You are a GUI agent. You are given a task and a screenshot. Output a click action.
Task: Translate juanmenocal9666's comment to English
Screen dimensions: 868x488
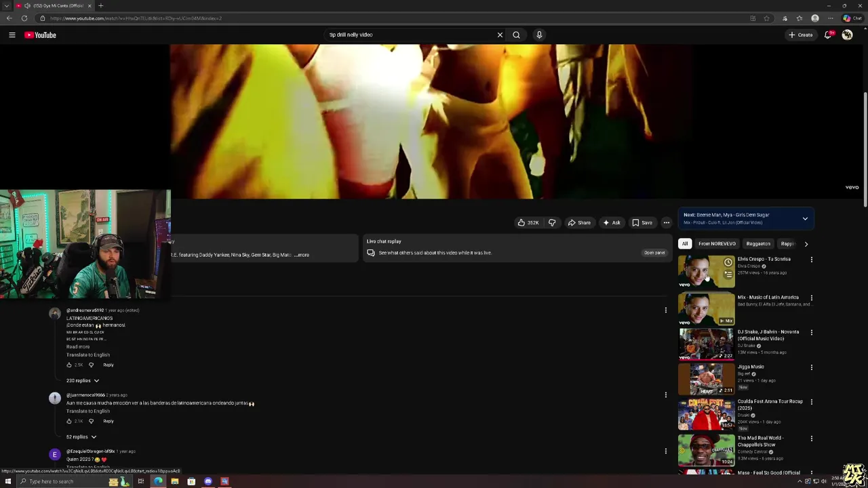[88, 411]
